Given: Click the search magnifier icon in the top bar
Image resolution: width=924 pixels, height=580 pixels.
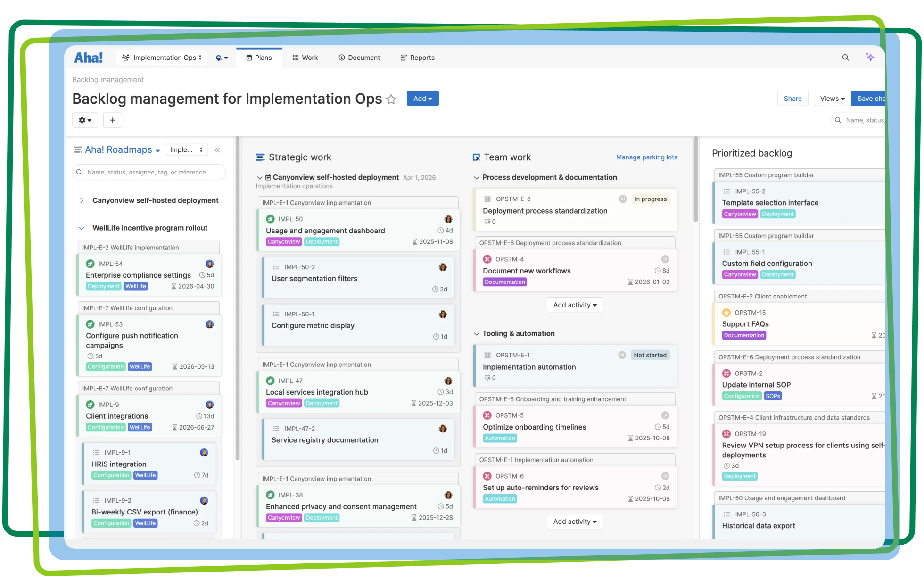Looking at the screenshot, I should [x=845, y=58].
